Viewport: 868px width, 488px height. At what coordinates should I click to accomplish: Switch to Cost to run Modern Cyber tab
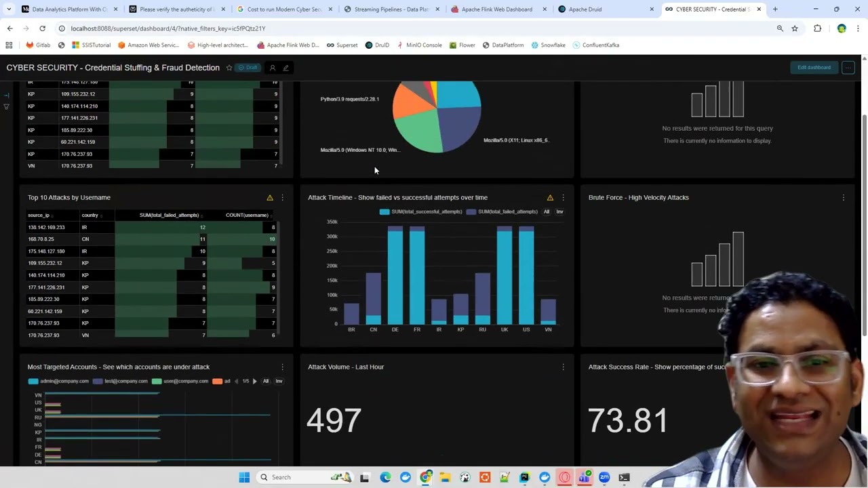(283, 9)
